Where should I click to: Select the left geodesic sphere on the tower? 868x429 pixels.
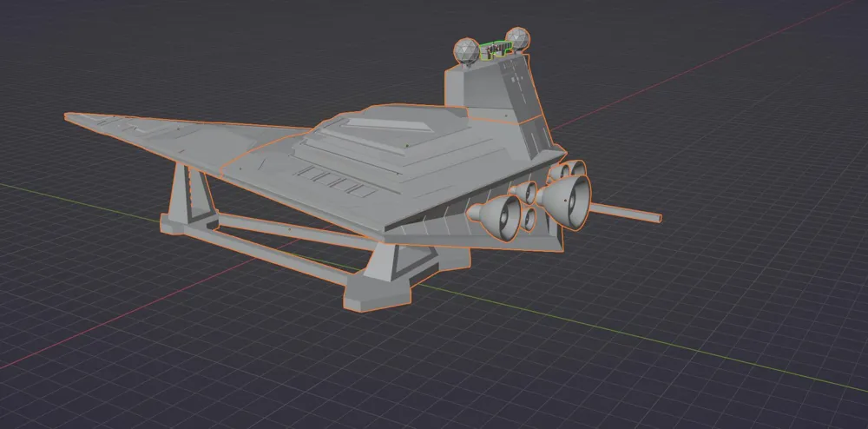[467, 51]
